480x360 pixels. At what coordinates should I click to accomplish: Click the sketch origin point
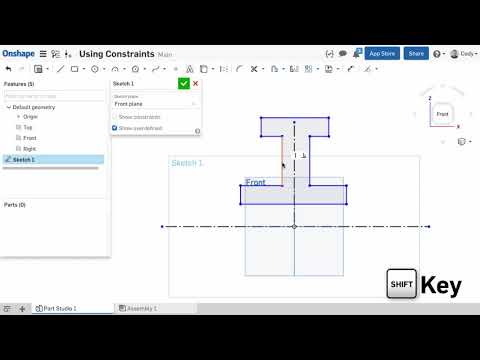pyautogui.click(x=294, y=227)
